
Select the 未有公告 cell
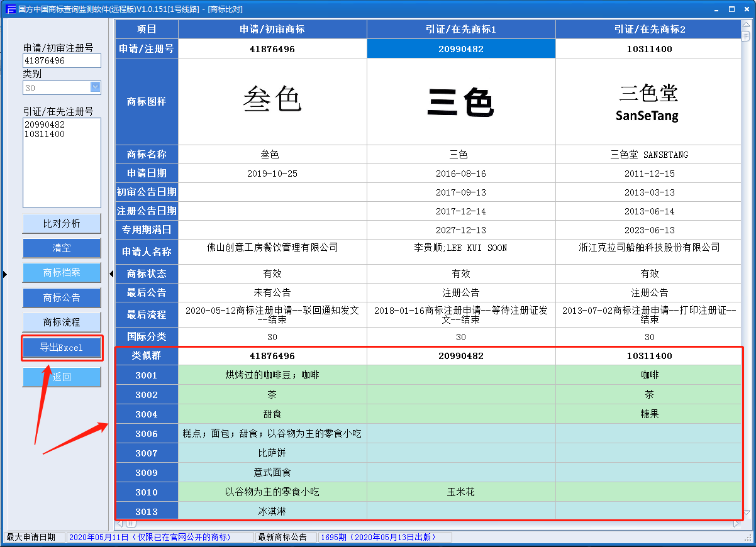pos(272,292)
